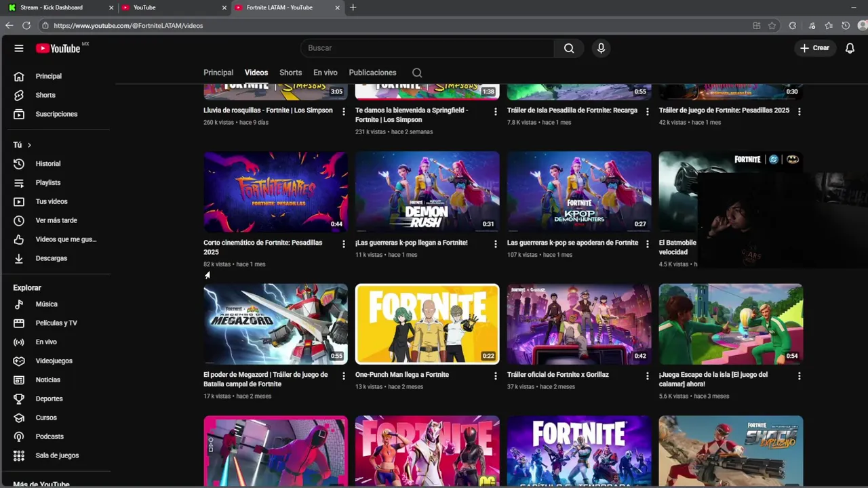Play the Gorillaz thumbnail video

(579, 324)
